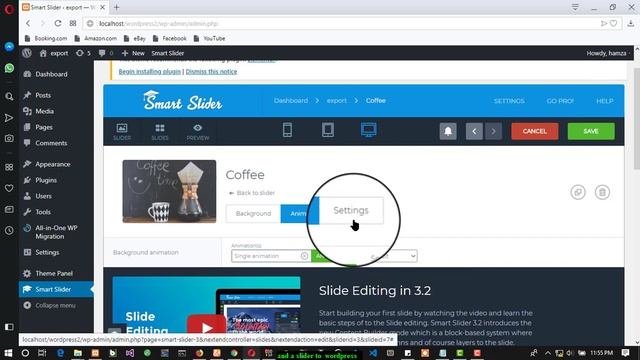Image resolution: width=640 pixels, height=360 pixels.
Task: Open Opera bookmarks heart sidebar icon
Action: [x=9, y=188]
